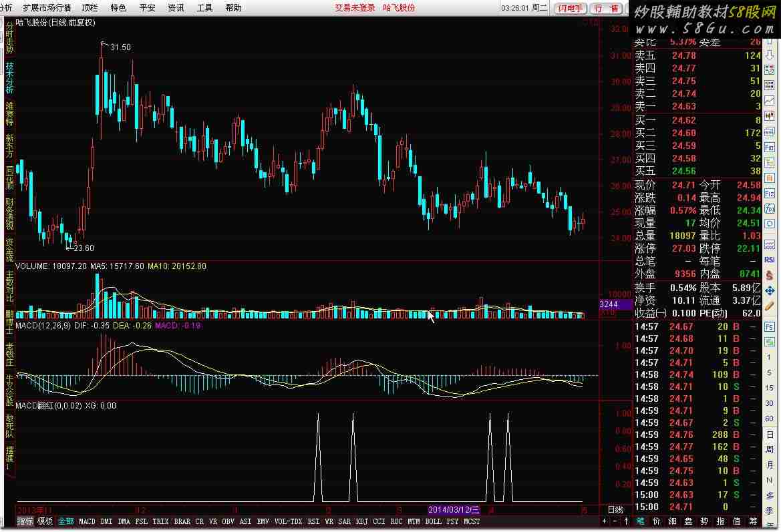Click the RSI indicator icon in right toolbar
The image size is (781, 532).
tap(770, 258)
